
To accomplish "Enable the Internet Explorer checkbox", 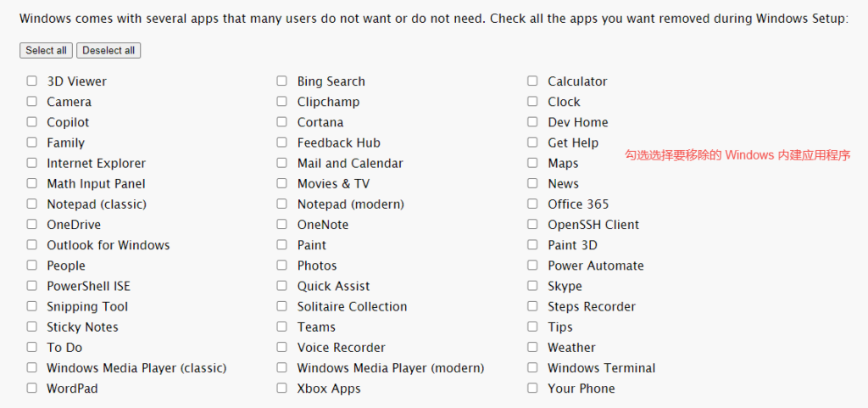I will 31,163.
